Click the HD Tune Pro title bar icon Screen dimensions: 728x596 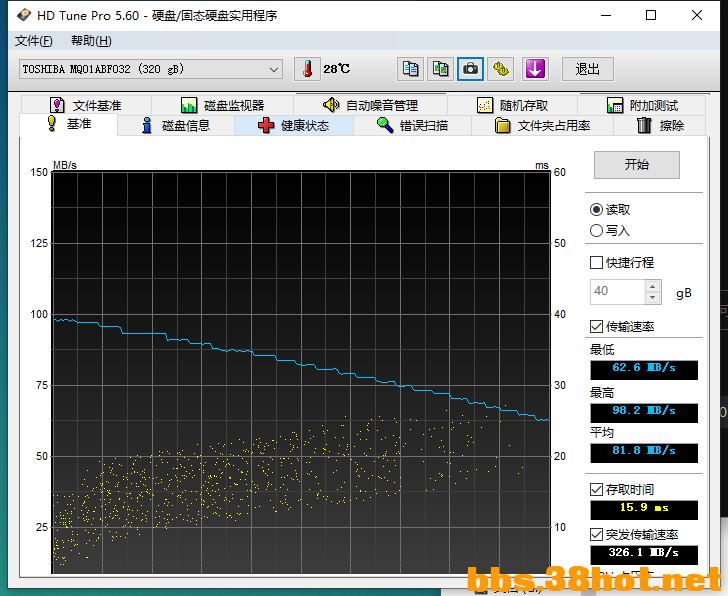click(x=24, y=15)
